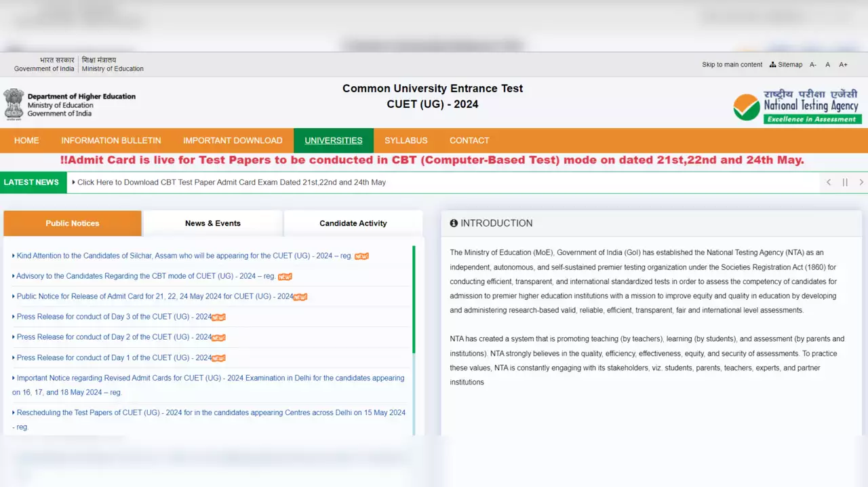This screenshot has width=868, height=487.
Task: Open the HOME menu item
Action: 26,140
